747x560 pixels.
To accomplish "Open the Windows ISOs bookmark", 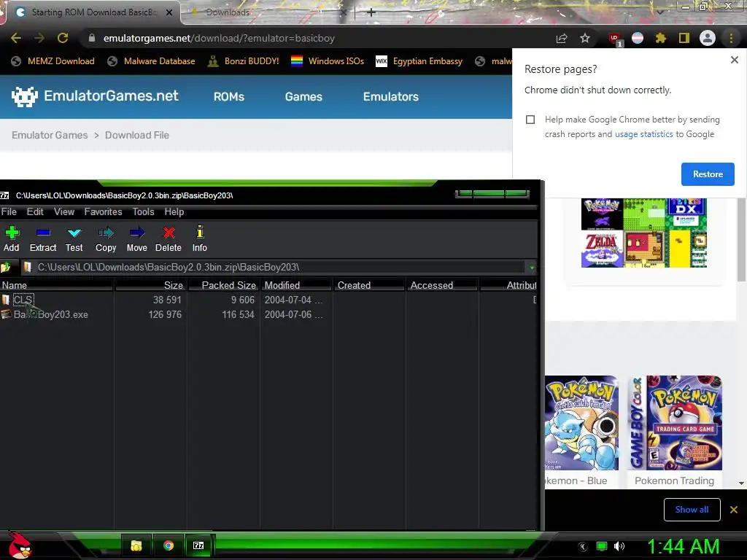I will click(328, 61).
